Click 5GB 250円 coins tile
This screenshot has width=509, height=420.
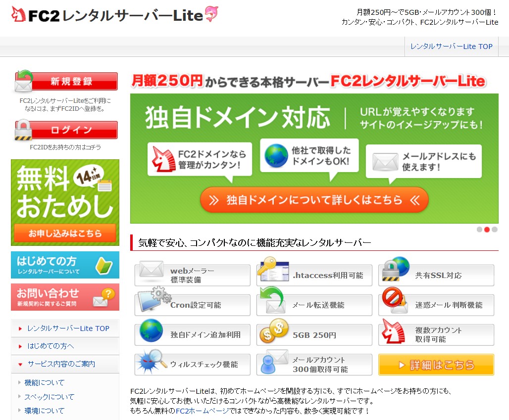(x=314, y=335)
